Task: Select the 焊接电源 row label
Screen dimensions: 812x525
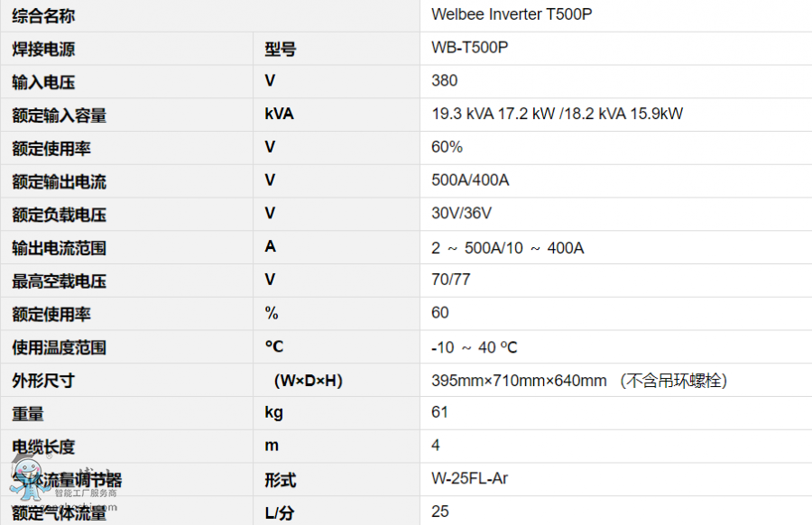Action: pos(43,49)
